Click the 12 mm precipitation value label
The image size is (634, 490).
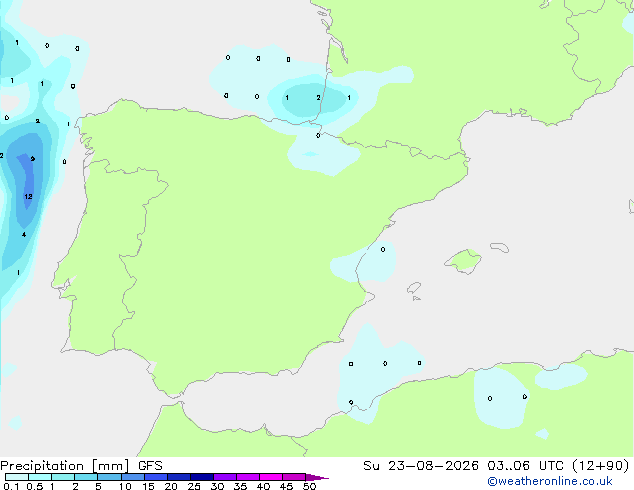pyautogui.click(x=28, y=196)
